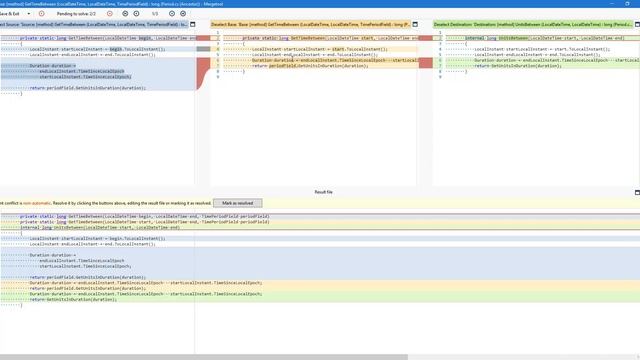Deselect Base contributor button
This screenshot has height=360, width=640.
click(311, 24)
